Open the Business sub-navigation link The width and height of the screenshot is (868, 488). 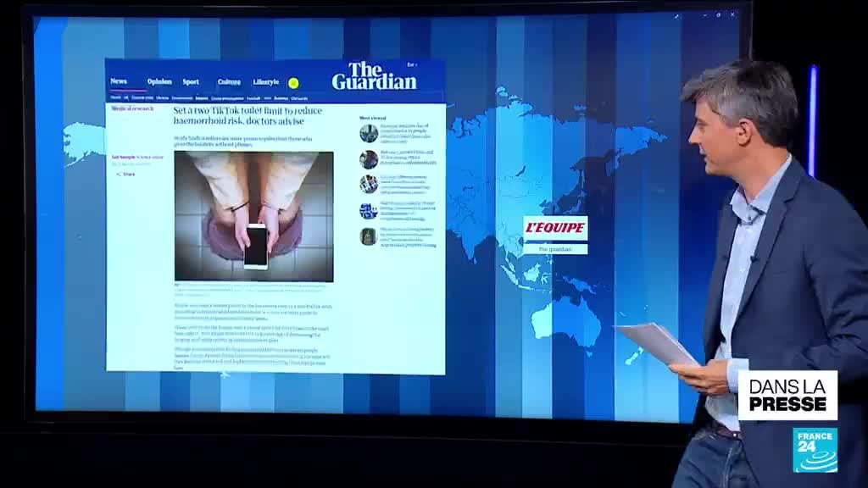pyautogui.click(x=281, y=98)
